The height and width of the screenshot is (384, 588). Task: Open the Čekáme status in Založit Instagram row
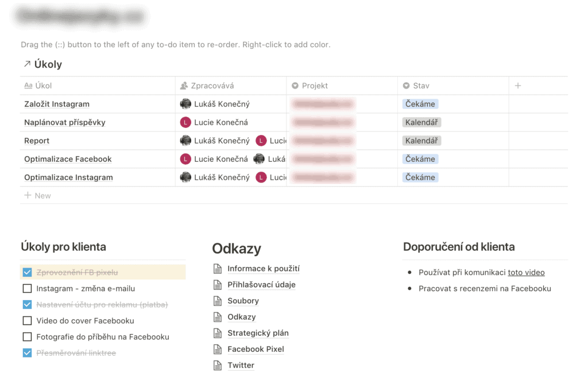pyautogui.click(x=419, y=104)
